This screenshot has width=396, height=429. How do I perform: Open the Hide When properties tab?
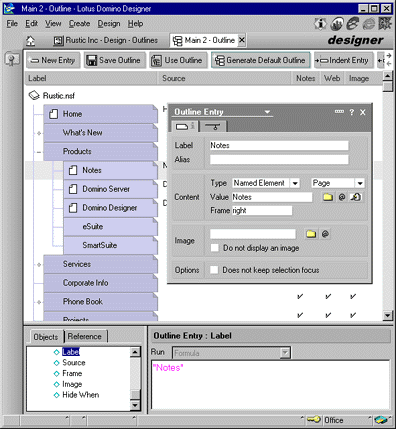[213, 126]
